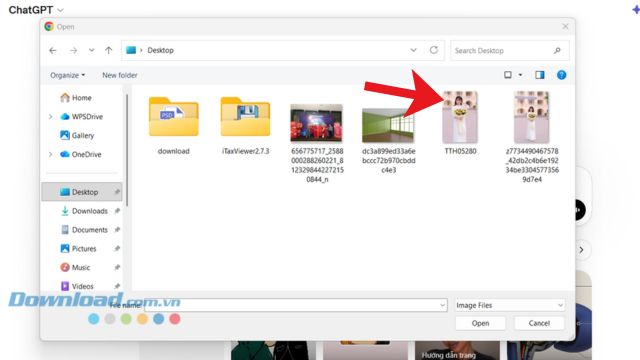The image size is (640, 360).
Task: Go forward using the Forward arrow
Action: coord(73,51)
